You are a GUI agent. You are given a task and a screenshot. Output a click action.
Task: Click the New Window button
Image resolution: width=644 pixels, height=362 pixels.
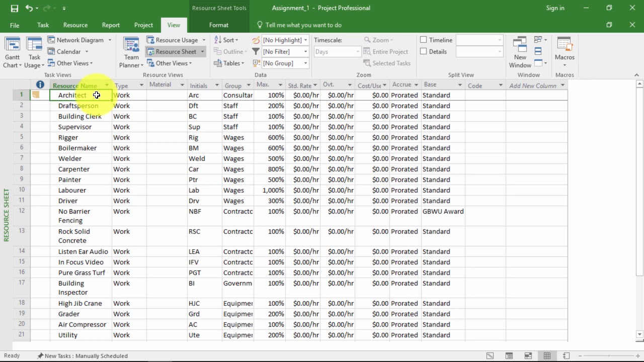pos(520,52)
